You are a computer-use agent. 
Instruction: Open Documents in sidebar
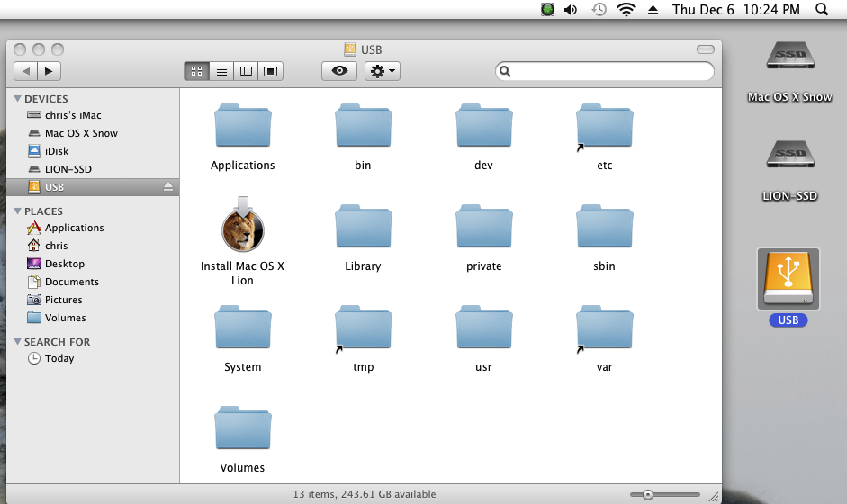click(x=93, y=282)
